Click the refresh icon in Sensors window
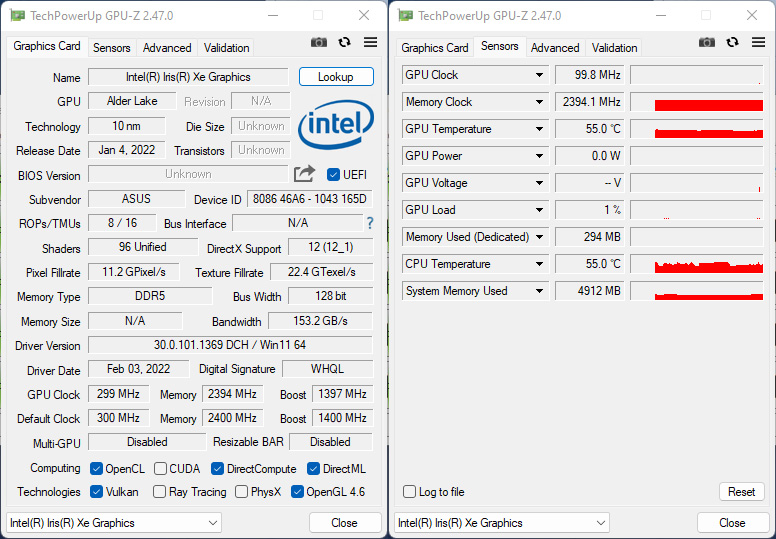The height and width of the screenshot is (539, 776). point(733,42)
